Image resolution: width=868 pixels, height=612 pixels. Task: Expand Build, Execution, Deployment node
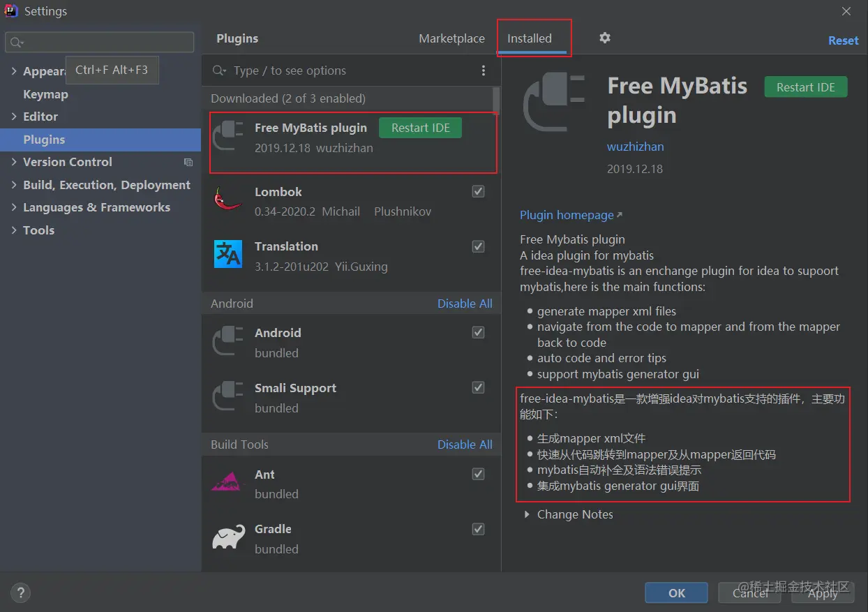[x=14, y=185]
